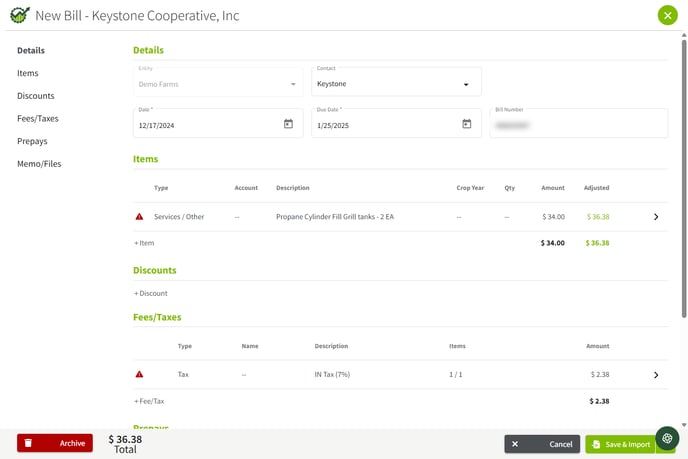
Task: Open the Date calendar picker icon
Action: point(288,124)
